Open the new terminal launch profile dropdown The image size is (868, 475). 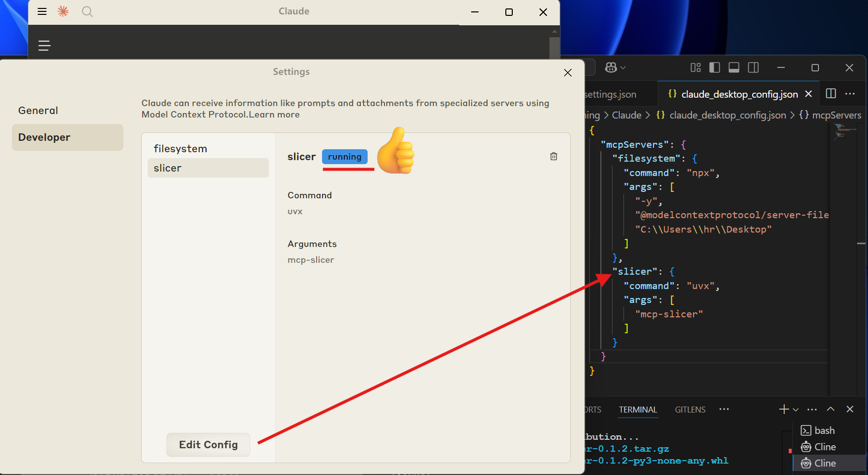click(796, 410)
